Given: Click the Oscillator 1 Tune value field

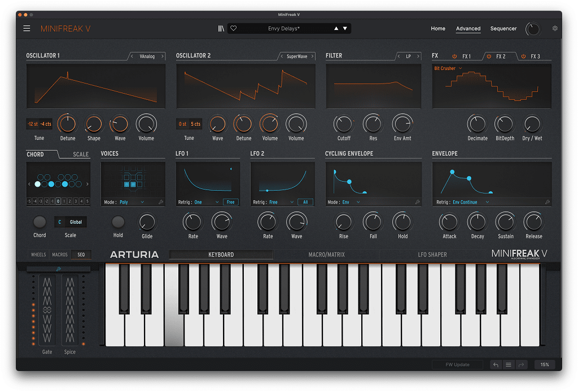Looking at the screenshot, I should tap(40, 124).
